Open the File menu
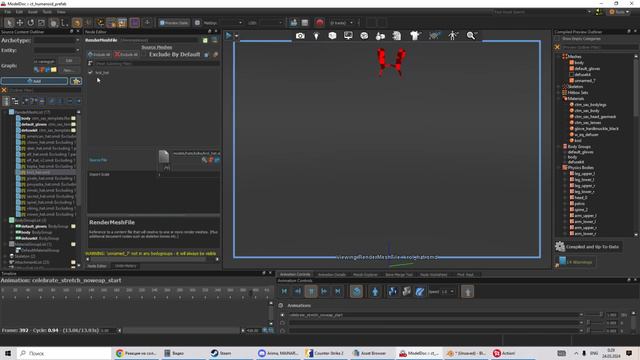 (7, 12)
